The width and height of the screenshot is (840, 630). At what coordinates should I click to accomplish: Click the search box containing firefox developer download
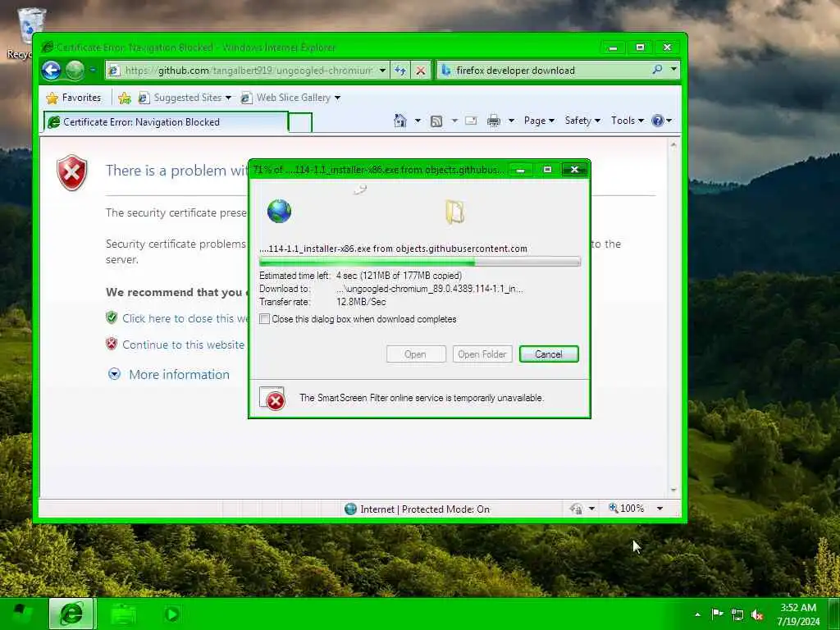(x=544, y=71)
